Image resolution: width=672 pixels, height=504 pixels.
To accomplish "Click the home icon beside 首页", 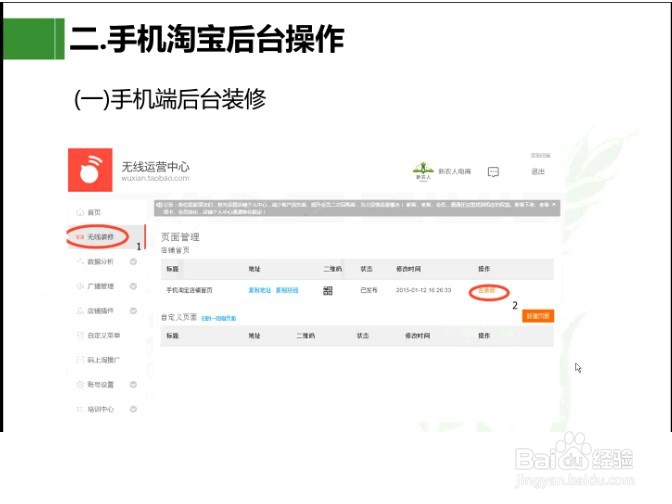I will coord(80,212).
